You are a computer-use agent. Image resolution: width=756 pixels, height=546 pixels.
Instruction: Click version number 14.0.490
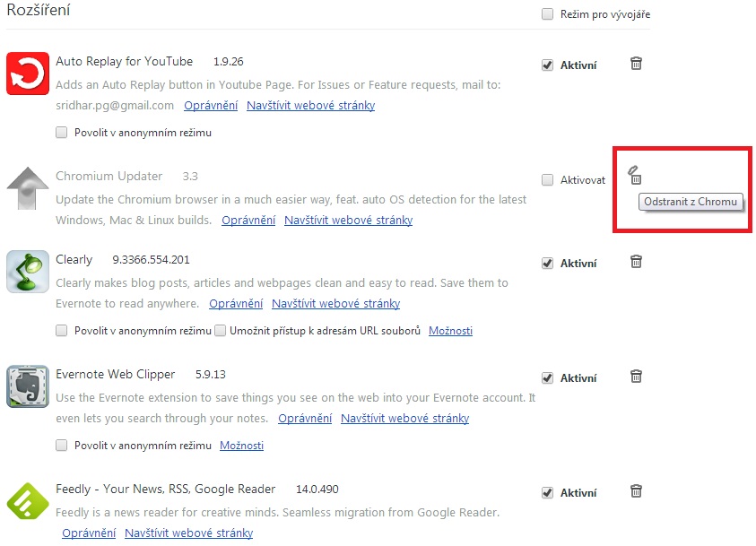tap(317, 490)
